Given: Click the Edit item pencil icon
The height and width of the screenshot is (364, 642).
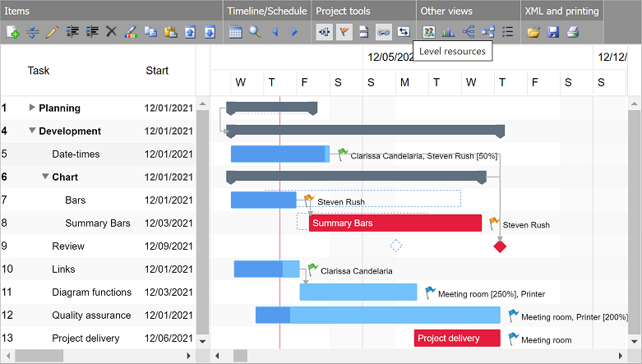Looking at the screenshot, I should point(52,32).
